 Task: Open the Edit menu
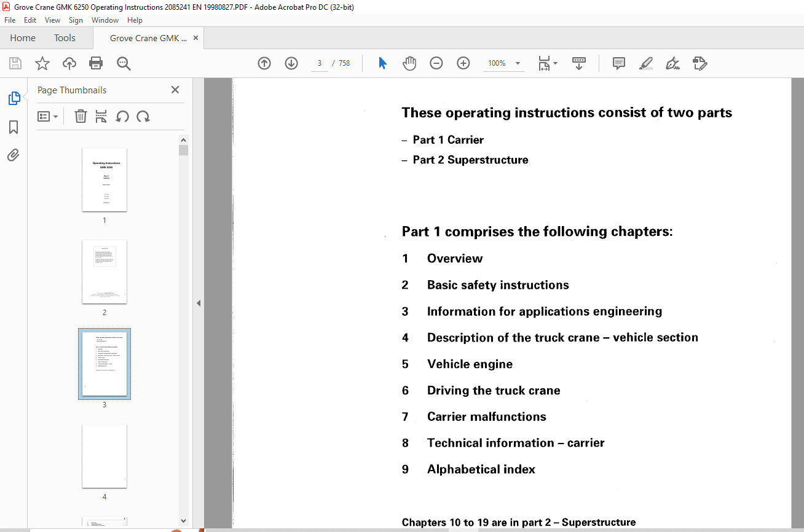(x=30, y=20)
